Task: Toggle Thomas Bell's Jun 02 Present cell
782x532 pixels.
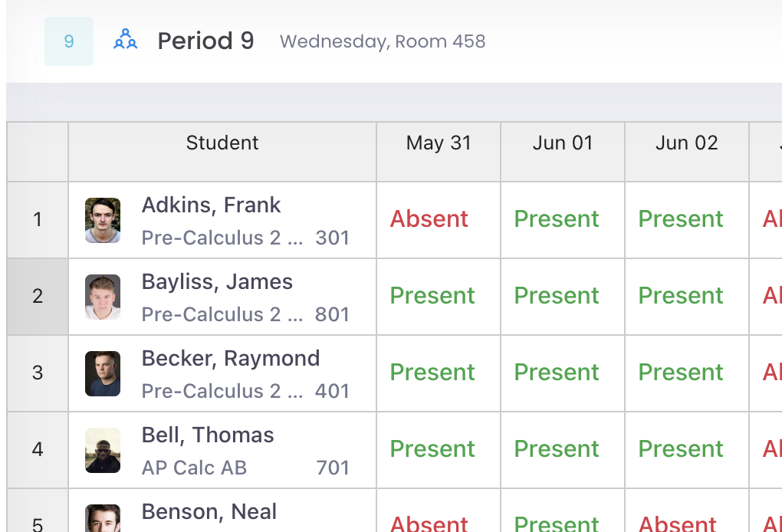Action: click(681, 448)
